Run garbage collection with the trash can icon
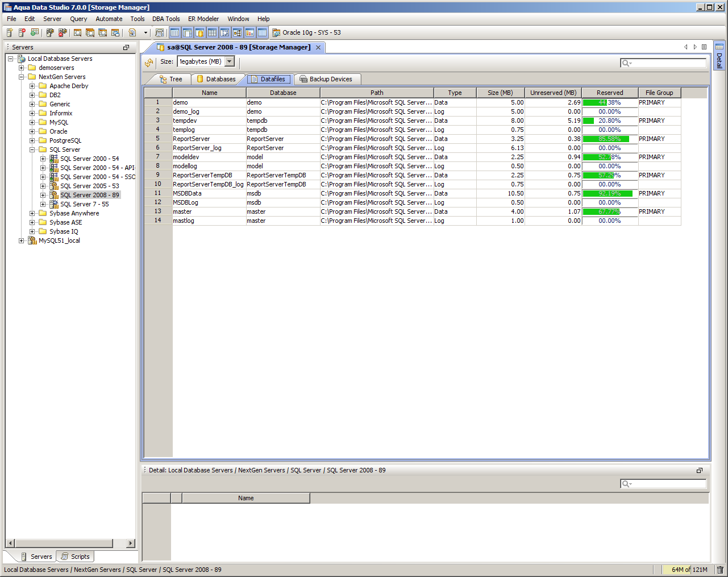 pos(720,570)
